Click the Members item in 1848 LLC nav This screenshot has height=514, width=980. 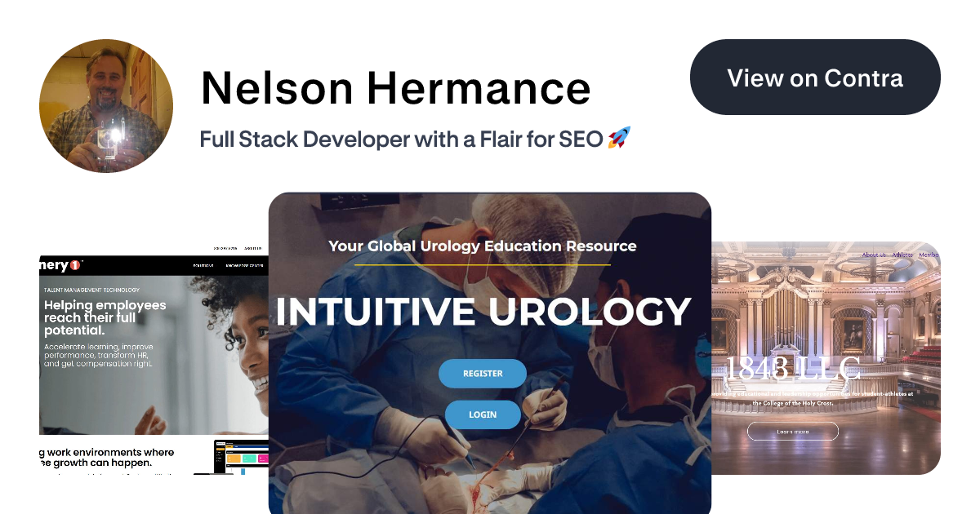pyautogui.click(x=929, y=255)
